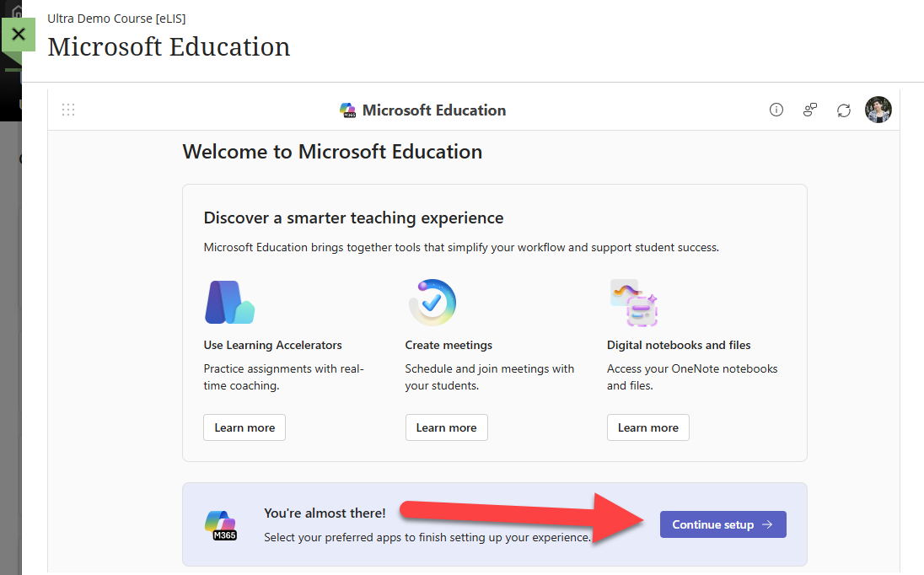The image size is (924, 575).
Task: Click the Microsoft Education header logo
Action: (x=347, y=110)
